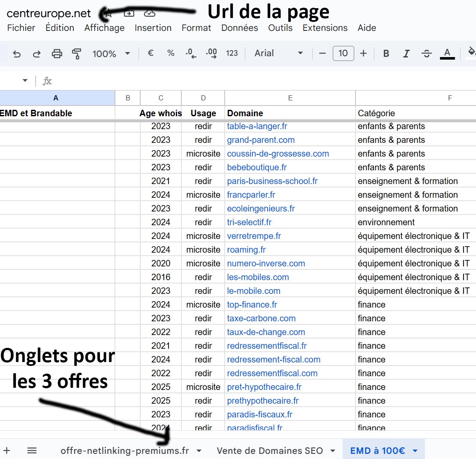This screenshot has height=459, width=476.
Task: Expand EMD à 100€ tab menu arrow
Action: tap(415, 451)
